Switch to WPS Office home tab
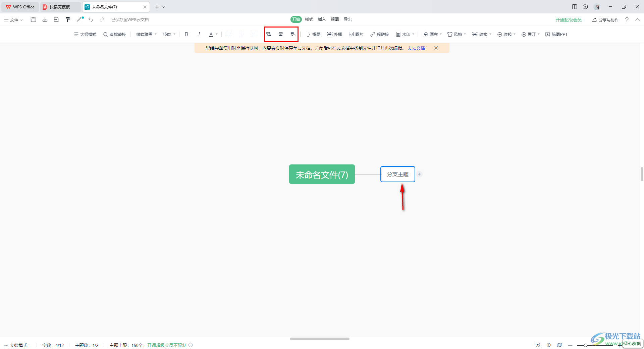This screenshot has width=644, height=349. [20, 7]
